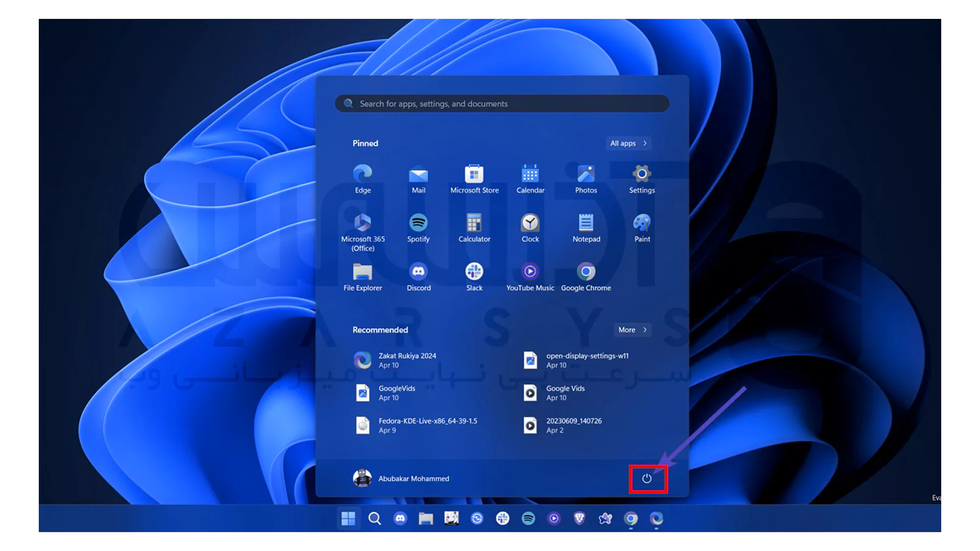Image resolution: width=980 pixels, height=551 pixels.
Task: Click the Power button to shutdown
Action: 646,479
